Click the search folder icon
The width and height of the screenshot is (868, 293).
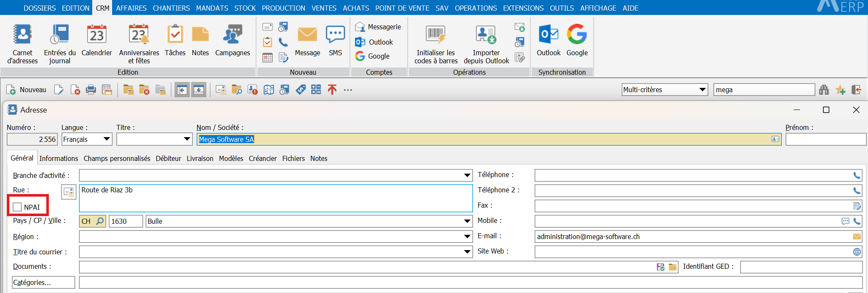click(x=237, y=90)
